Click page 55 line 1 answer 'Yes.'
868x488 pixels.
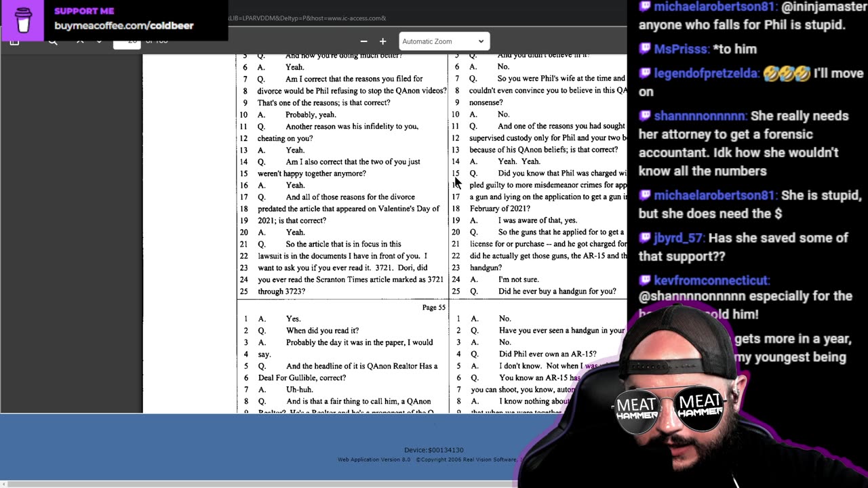tap(293, 319)
